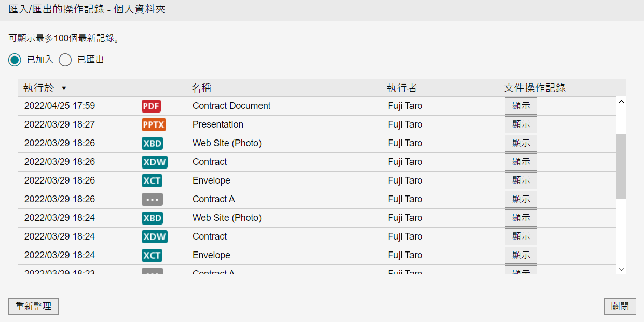Select the 已加入 radio button

click(15, 60)
